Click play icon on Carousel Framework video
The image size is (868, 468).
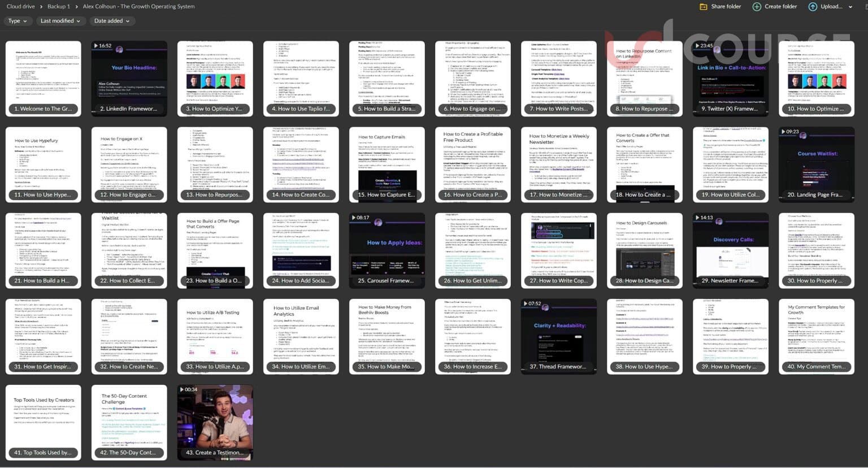[x=354, y=218]
